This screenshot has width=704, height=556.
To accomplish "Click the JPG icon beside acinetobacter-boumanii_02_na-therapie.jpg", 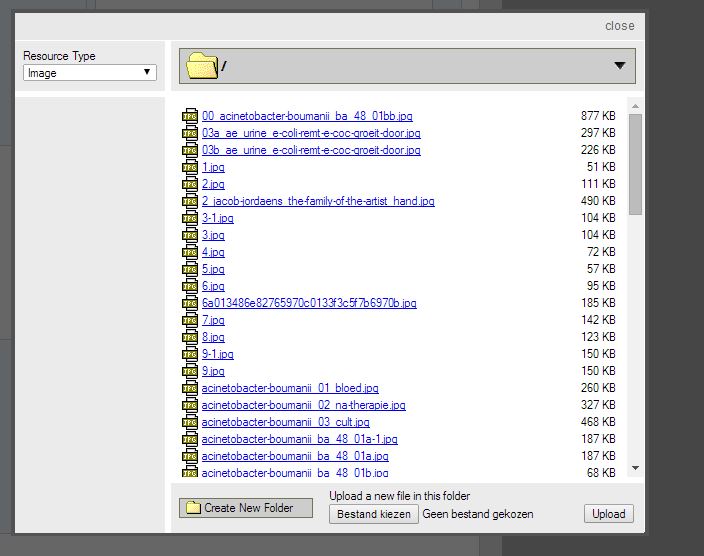I will coord(189,405).
